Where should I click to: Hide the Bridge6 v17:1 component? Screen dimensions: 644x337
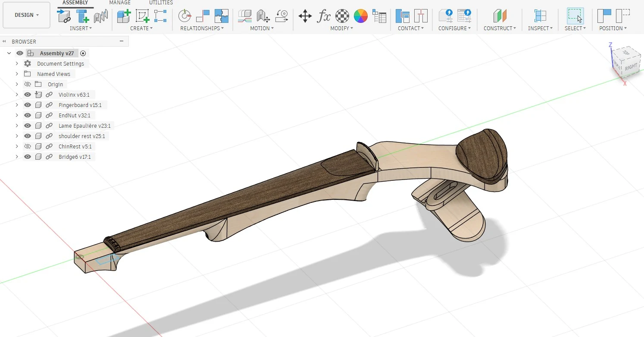click(28, 157)
